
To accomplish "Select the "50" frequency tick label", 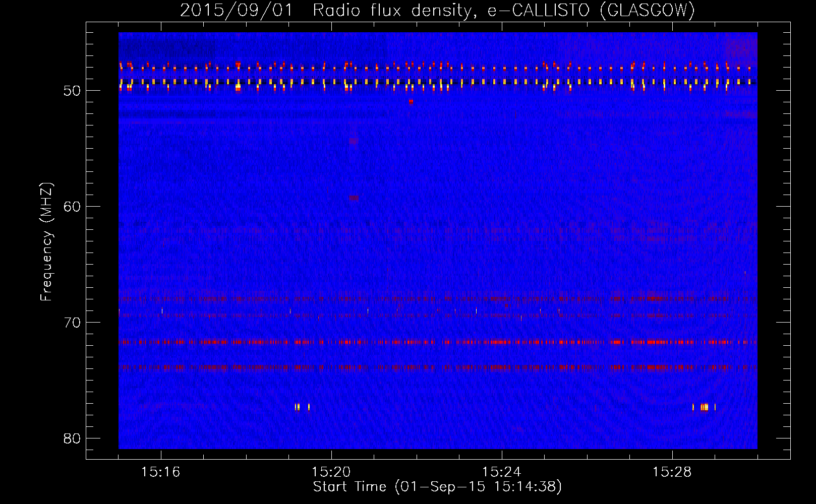I will tap(72, 91).
